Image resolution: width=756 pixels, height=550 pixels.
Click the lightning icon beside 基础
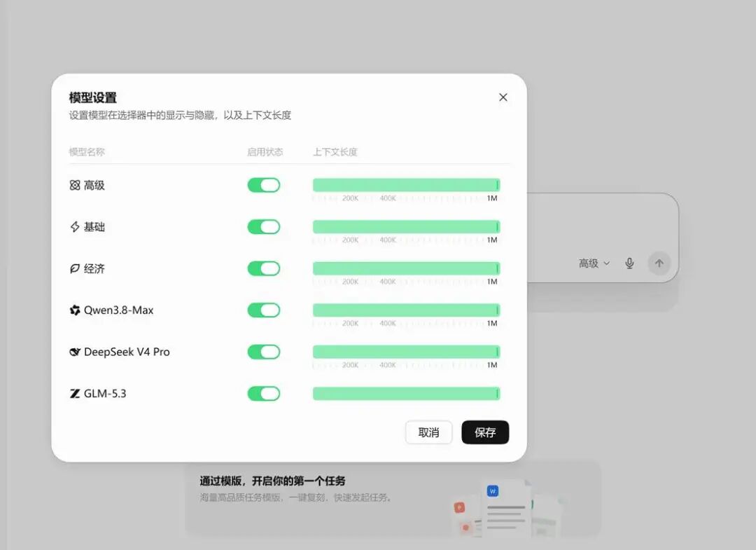[x=75, y=227]
